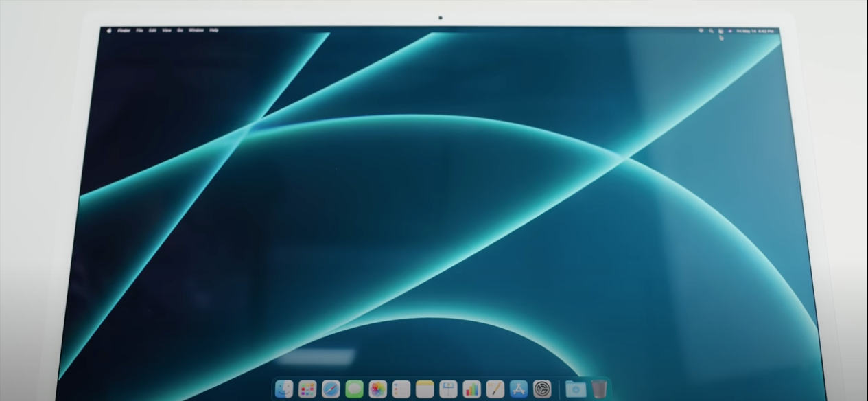Open Messages app in the Dock

pos(354,389)
